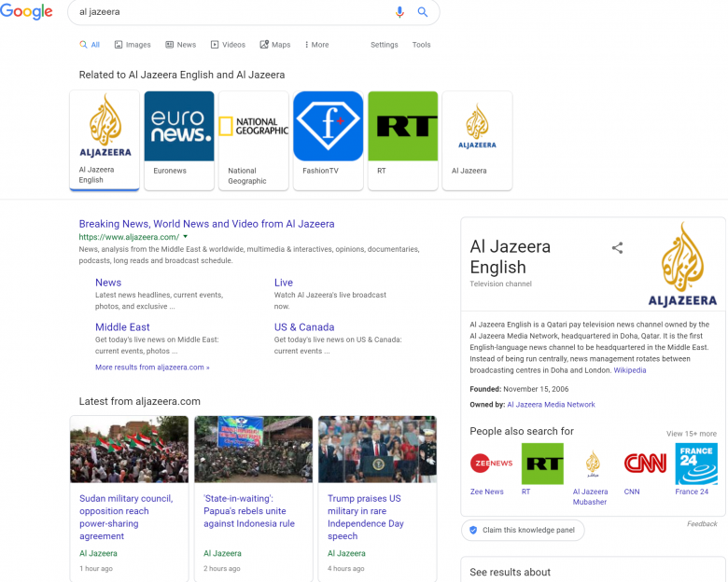Open the Wikipedia link in description
This screenshot has height=582, width=728.
630,370
